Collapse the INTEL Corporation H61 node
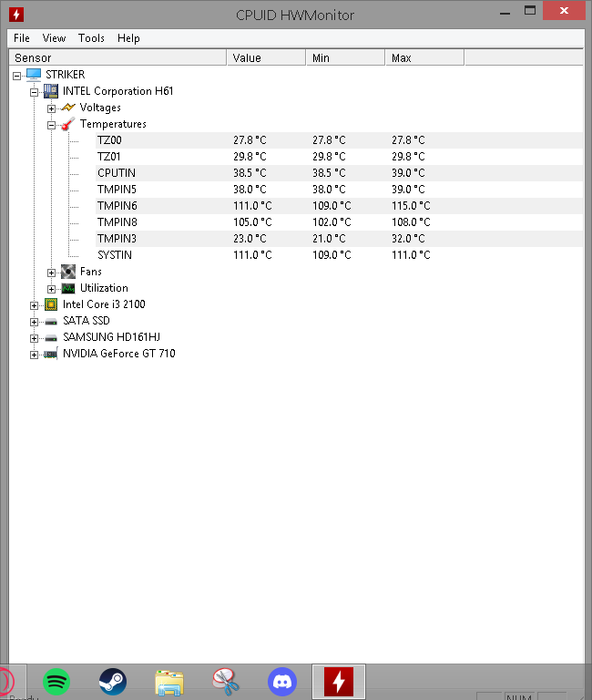Viewport: 592px width, 700px height. click(34, 92)
